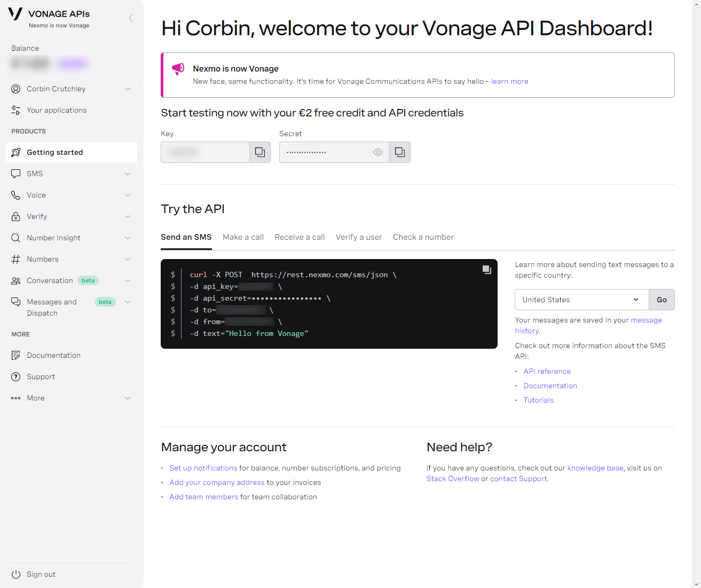Click Set up notifications link

[203, 468]
